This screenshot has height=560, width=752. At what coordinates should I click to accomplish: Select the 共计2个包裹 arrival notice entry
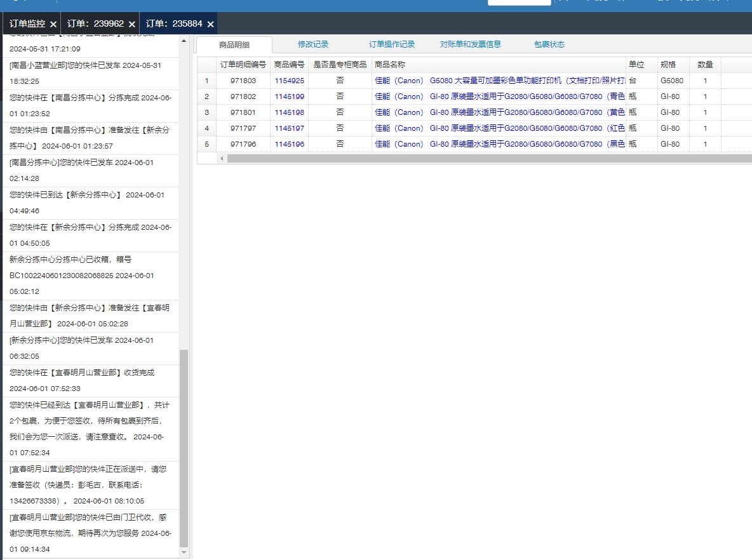click(x=91, y=429)
